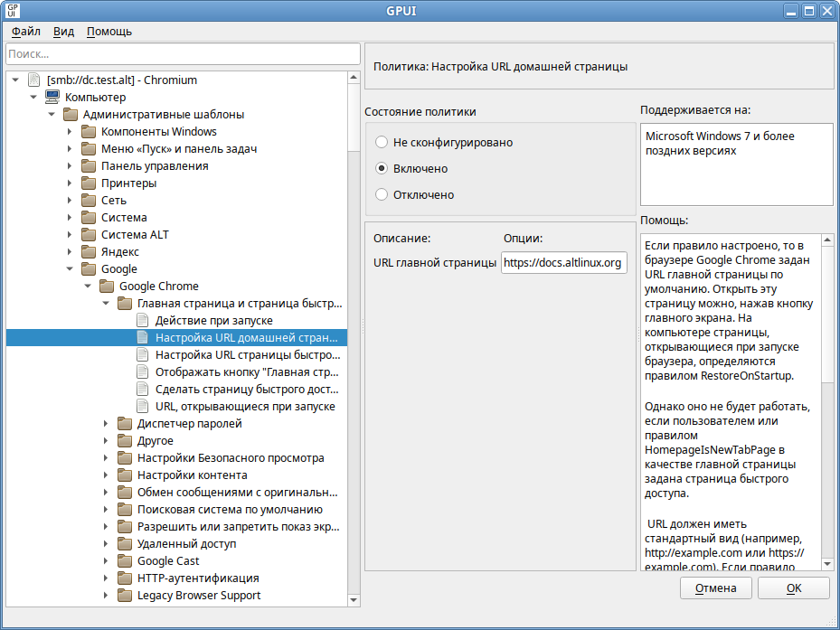
Task: Open the Помощь menu
Action: point(109,31)
